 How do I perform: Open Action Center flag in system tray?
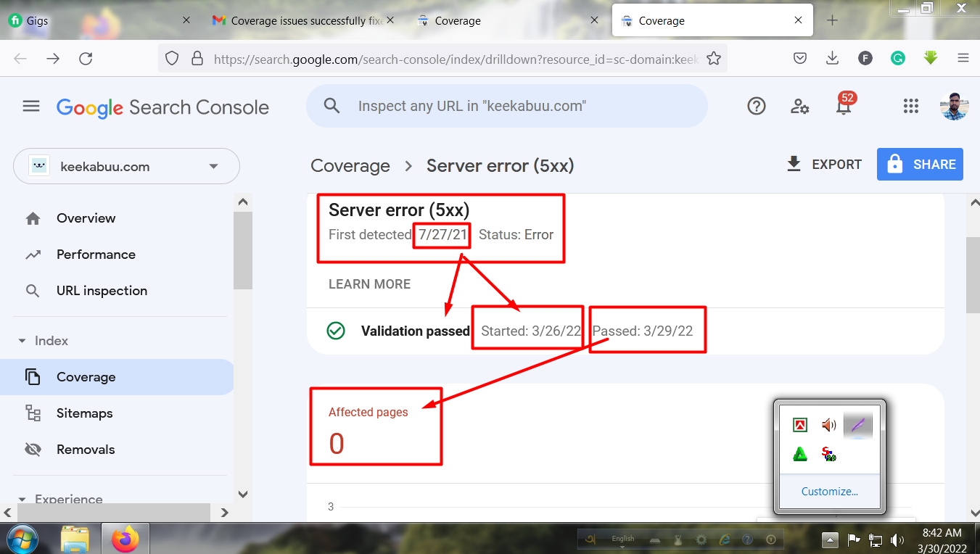point(854,539)
